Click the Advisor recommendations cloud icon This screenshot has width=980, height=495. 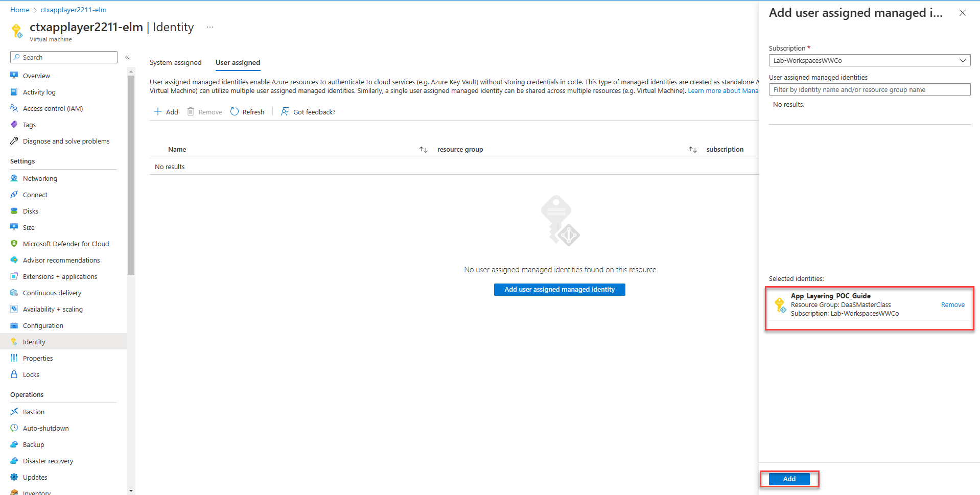(14, 260)
